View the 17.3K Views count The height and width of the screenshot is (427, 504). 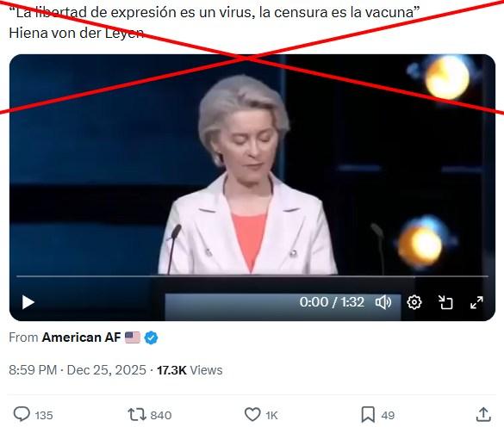pos(190,370)
